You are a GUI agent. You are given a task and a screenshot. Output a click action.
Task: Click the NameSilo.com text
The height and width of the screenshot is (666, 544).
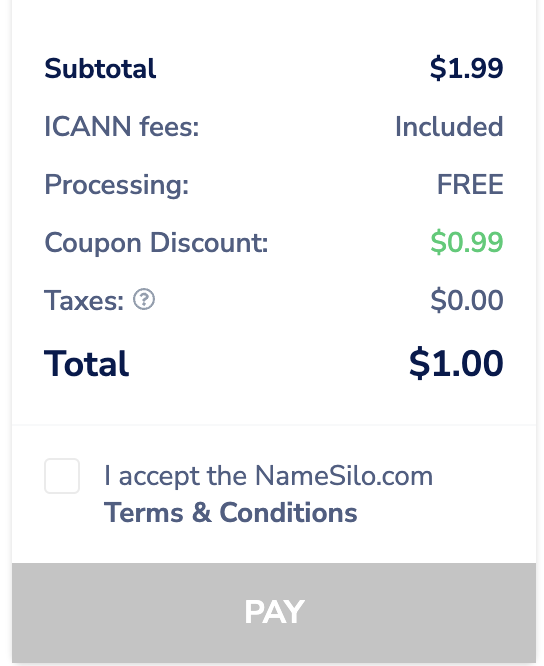(x=344, y=475)
